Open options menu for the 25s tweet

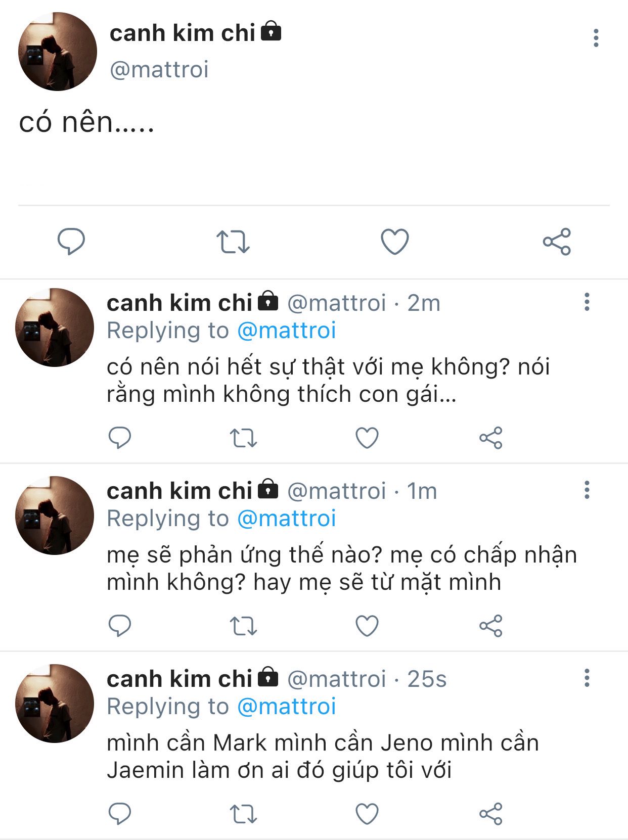587,678
